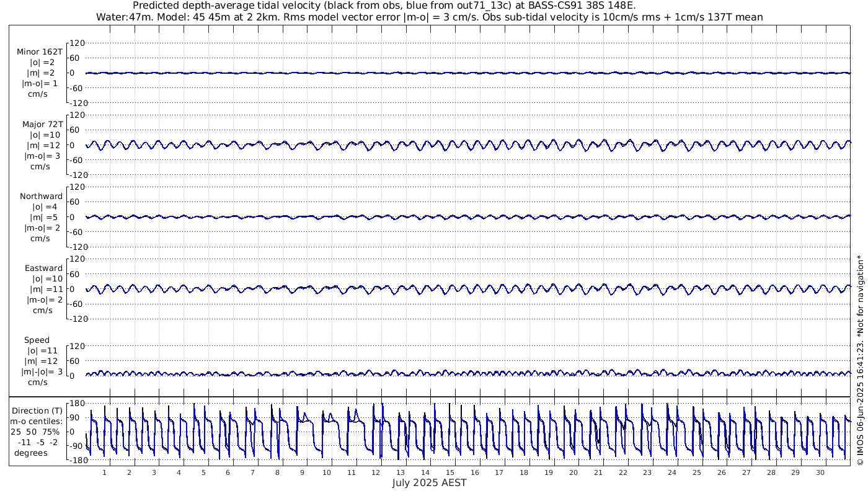868x496 pixels.
Task: Click day "5" on the date axis
Action: tap(203, 472)
